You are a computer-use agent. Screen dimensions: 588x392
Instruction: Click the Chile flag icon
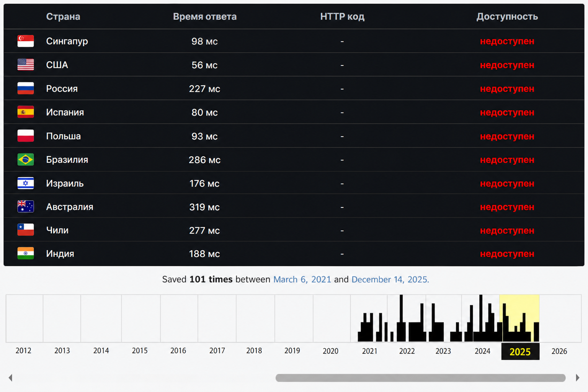pyautogui.click(x=26, y=230)
